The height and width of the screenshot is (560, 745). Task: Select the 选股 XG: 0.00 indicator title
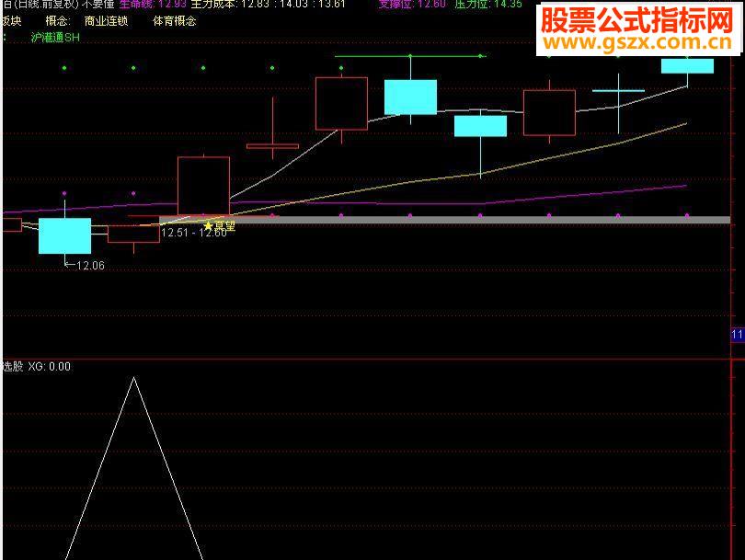click(37, 366)
